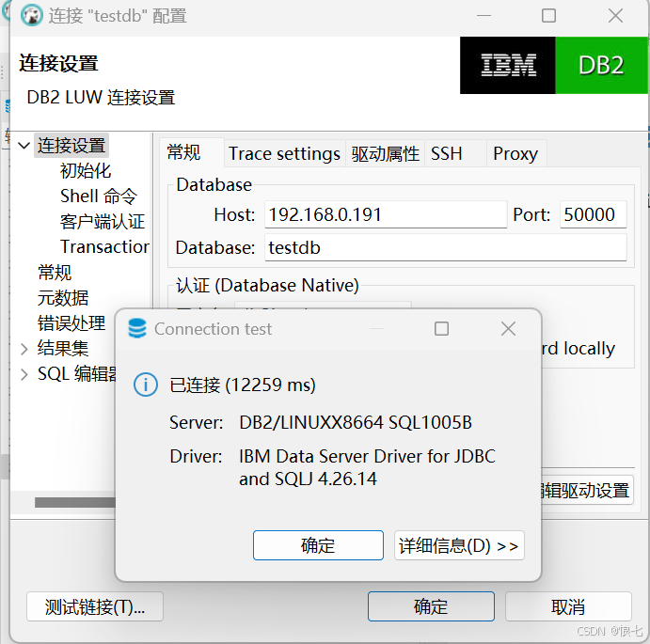Click the 测试链接(T)... button

pos(95,606)
